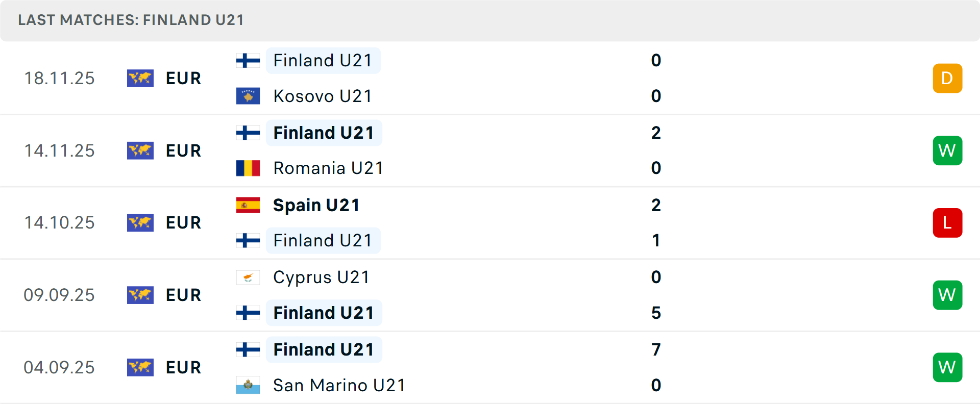980x404 pixels.
Task: Click the Last Matches: Finland U21 header
Action: [131, 20]
